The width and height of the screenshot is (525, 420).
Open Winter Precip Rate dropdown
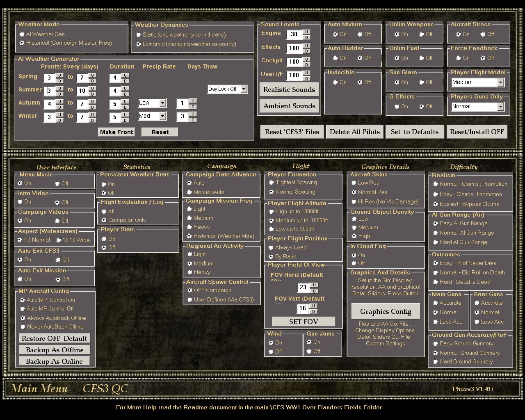click(163, 116)
